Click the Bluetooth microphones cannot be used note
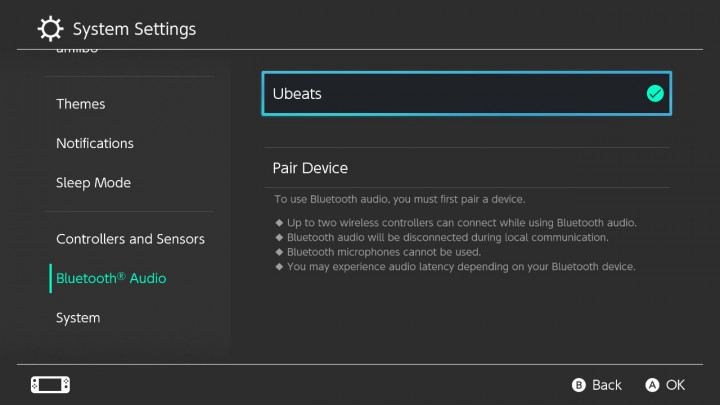 [383, 252]
